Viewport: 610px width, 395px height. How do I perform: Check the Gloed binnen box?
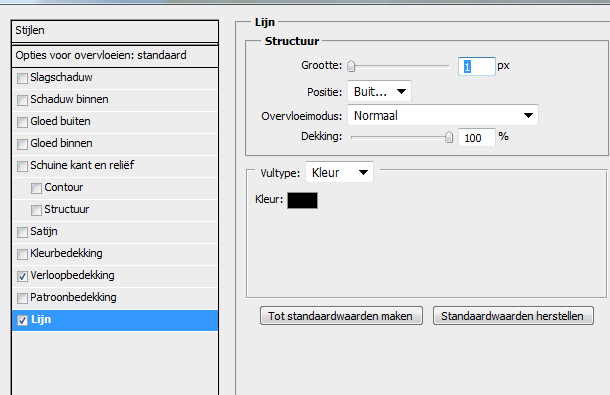coord(22,144)
